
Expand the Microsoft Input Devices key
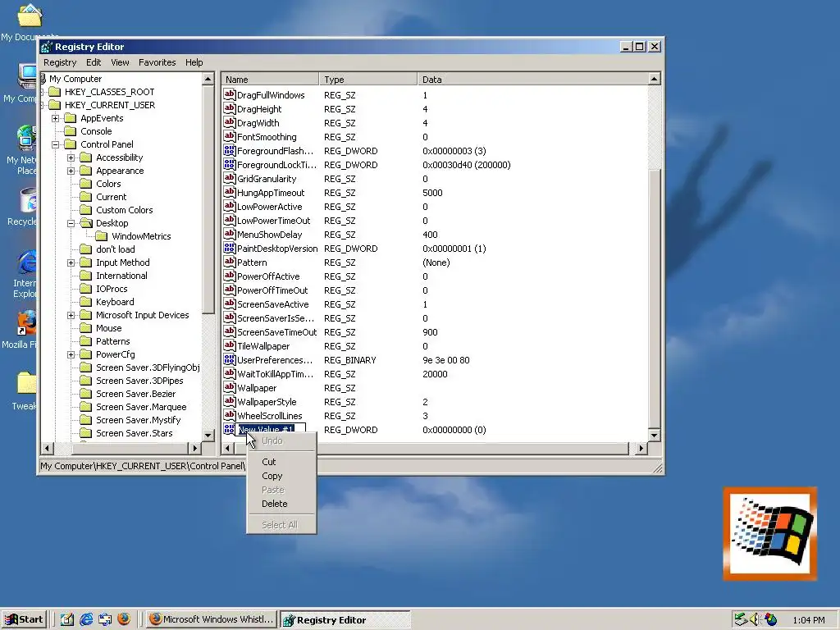pyautogui.click(x=71, y=316)
